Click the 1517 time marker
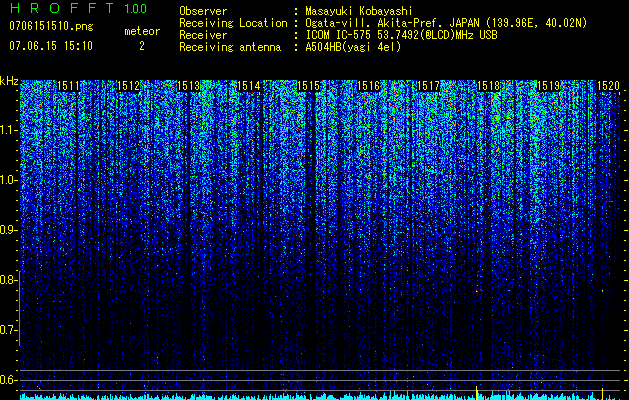 tap(428, 86)
